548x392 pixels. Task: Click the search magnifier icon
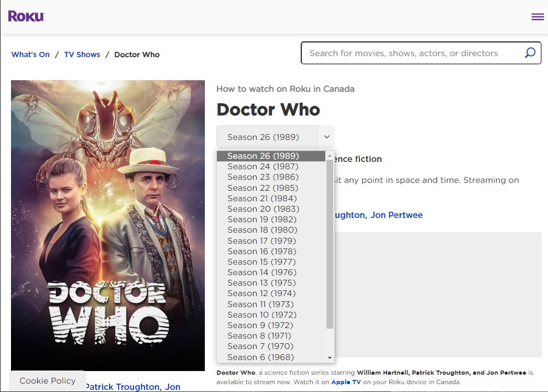[530, 53]
